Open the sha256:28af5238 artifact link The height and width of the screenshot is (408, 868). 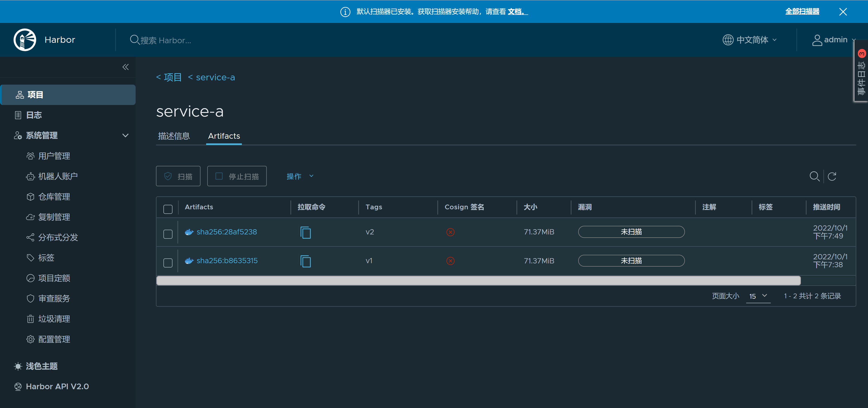tap(226, 232)
